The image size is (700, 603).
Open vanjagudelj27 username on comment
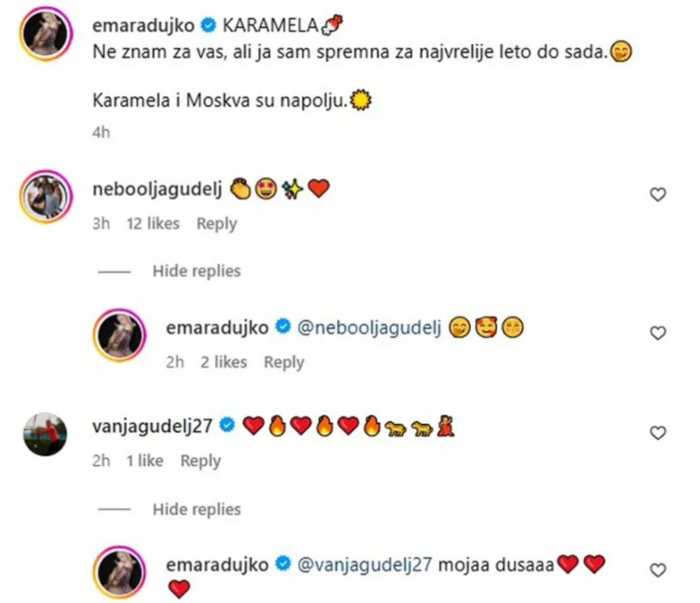point(152,426)
